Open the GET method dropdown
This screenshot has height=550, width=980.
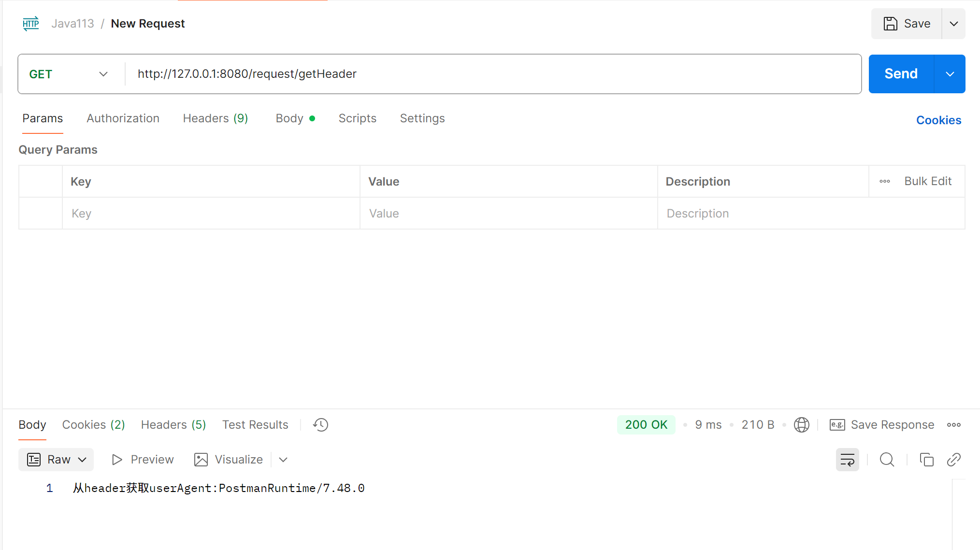tap(68, 74)
